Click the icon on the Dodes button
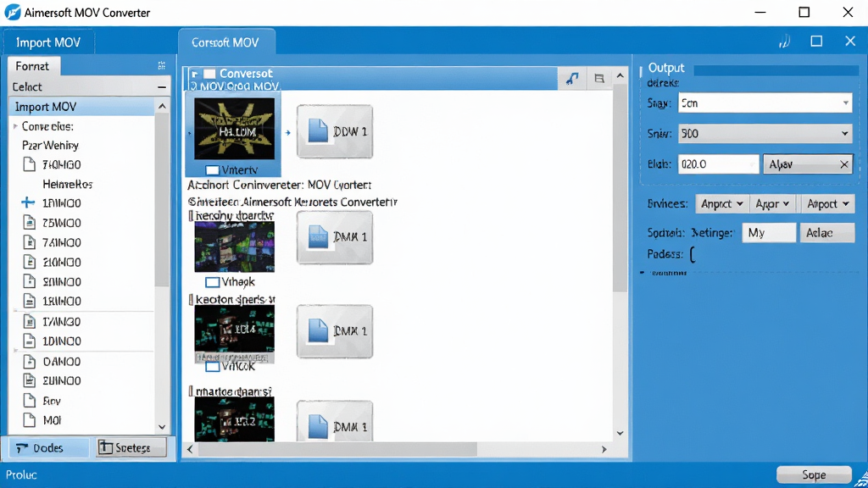 point(22,448)
